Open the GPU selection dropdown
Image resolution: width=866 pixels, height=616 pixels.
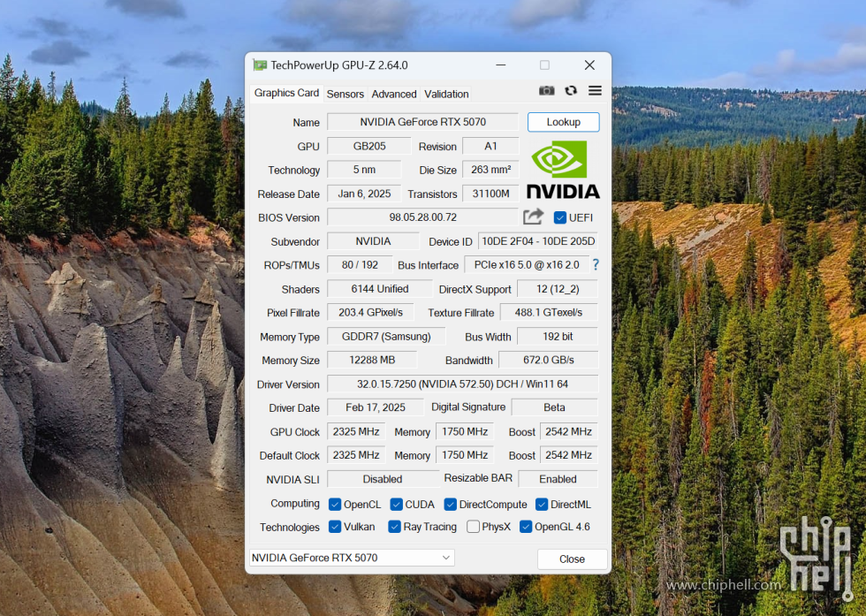coord(352,558)
